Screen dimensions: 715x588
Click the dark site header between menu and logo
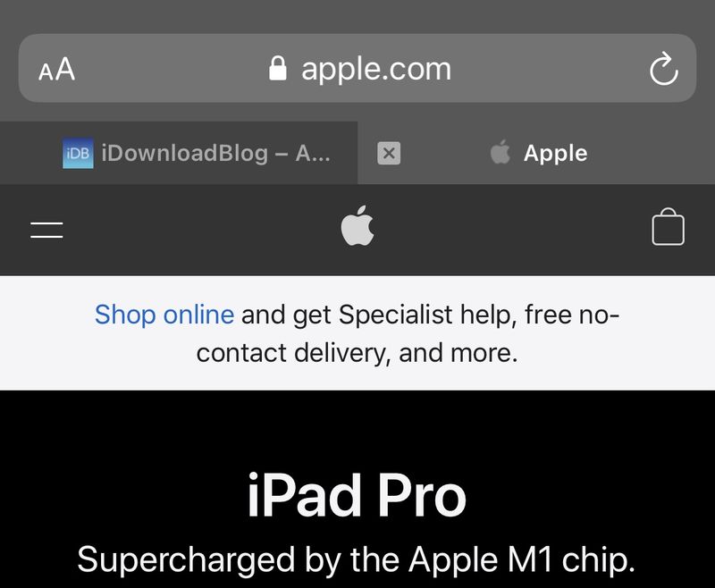tap(200, 230)
